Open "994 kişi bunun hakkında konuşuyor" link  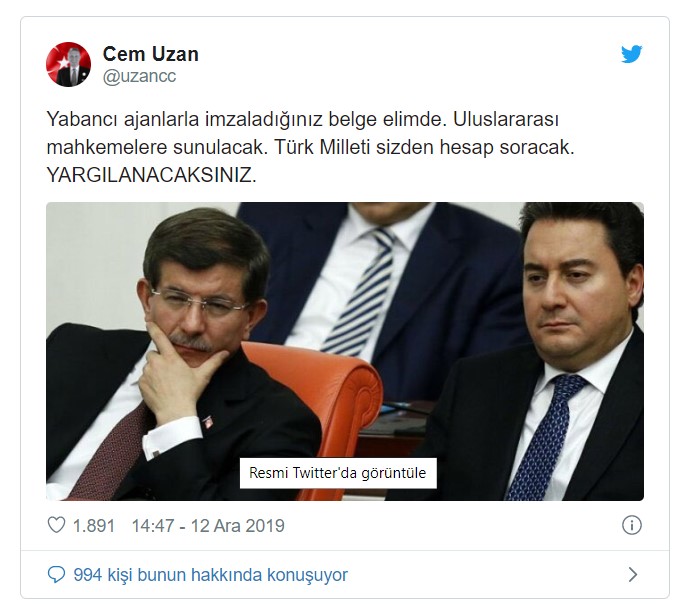211,575
